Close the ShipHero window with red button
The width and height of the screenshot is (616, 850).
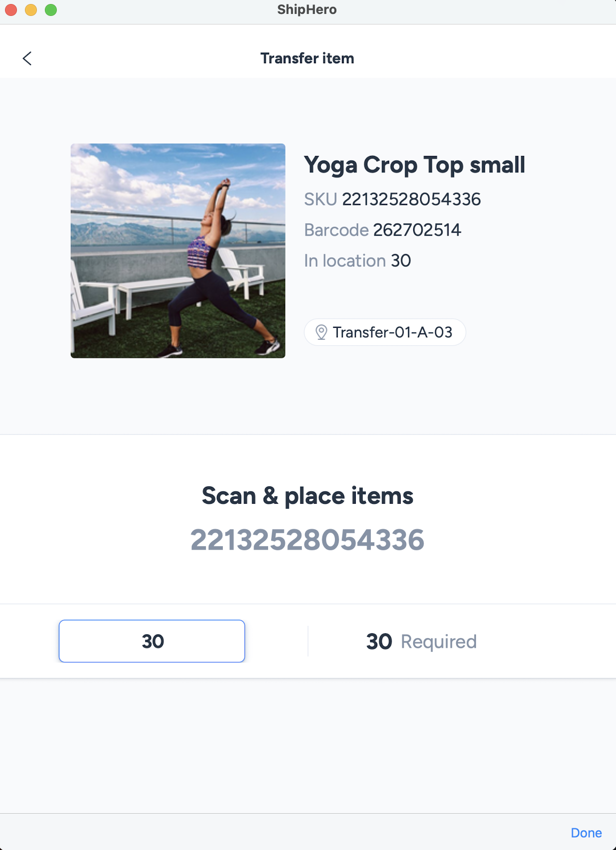click(x=11, y=10)
